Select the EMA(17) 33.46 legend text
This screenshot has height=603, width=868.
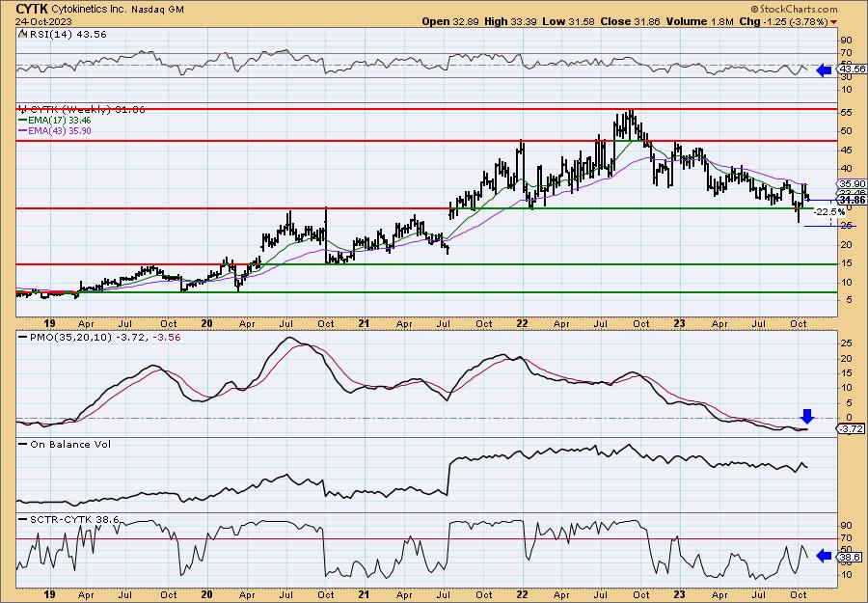click(x=60, y=121)
